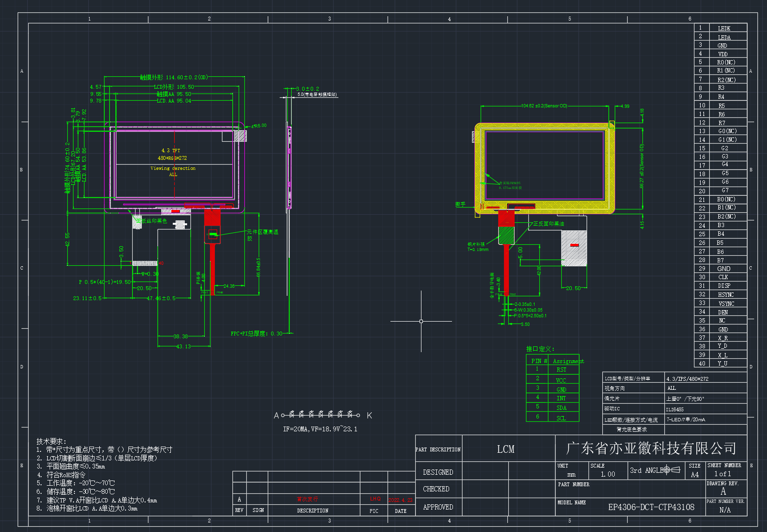The width and height of the screenshot is (767, 532).
Task: Click the "VDD" pin 4 entry
Action: 723,54
